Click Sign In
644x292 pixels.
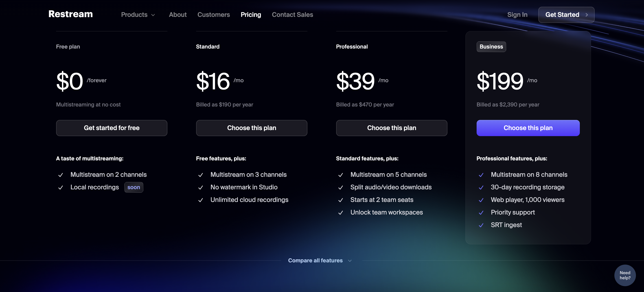pos(517,15)
